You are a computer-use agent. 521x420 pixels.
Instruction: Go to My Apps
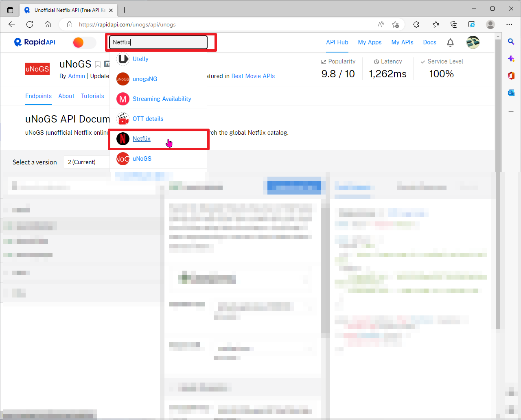coord(370,42)
